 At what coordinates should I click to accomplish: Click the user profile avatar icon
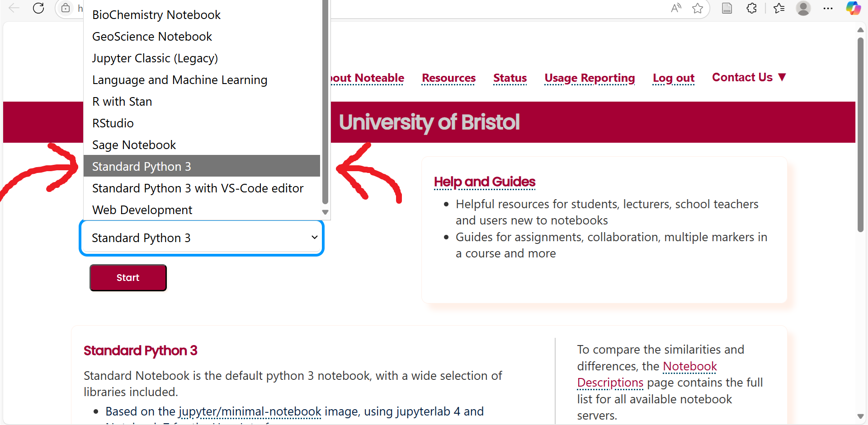[x=803, y=8]
